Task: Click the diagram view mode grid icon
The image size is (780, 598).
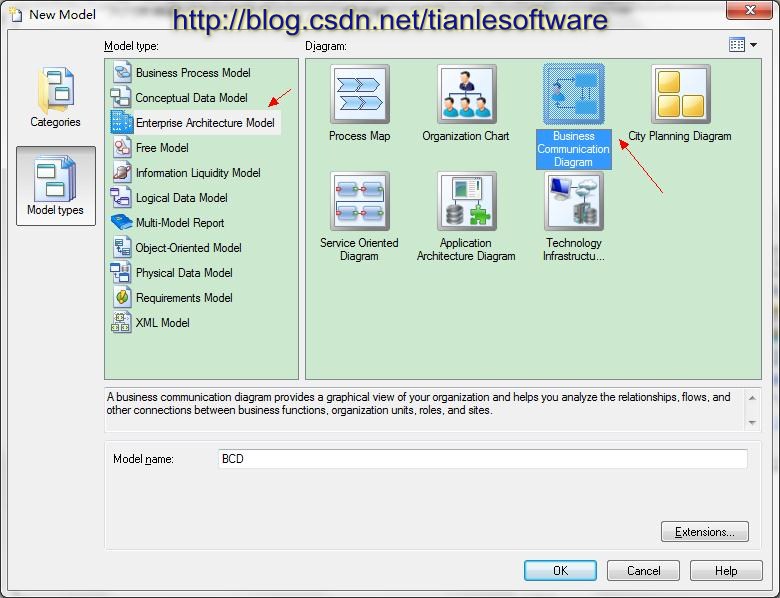Action: 737,45
